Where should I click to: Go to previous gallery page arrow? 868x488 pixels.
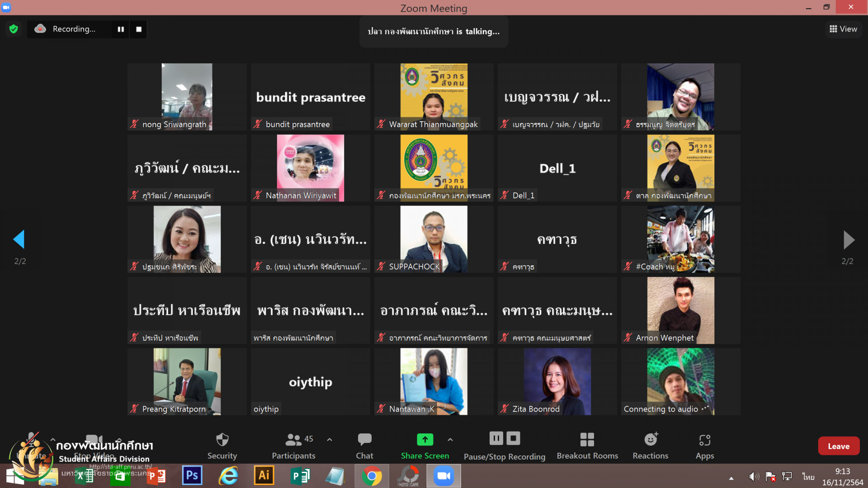(19, 239)
